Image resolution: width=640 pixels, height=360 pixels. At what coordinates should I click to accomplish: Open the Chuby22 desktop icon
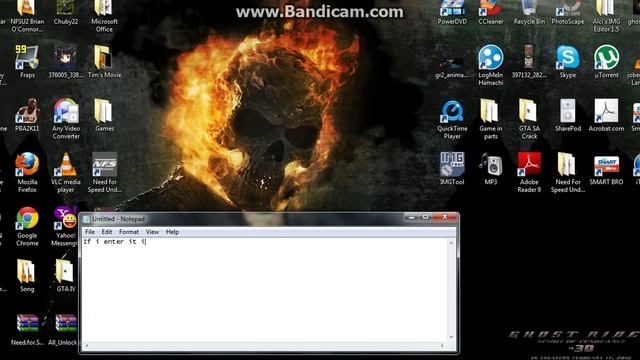pyautogui.click(x=65, y=12)
